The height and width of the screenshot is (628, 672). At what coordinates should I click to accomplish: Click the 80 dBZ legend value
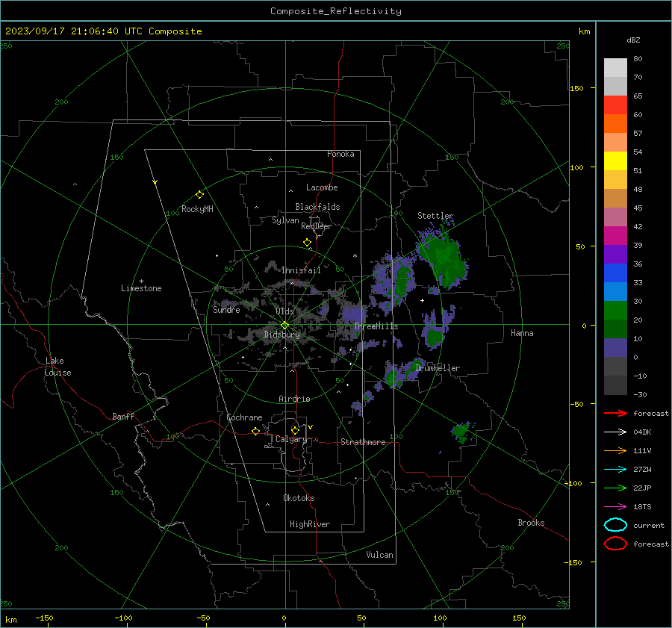[638, 59]
